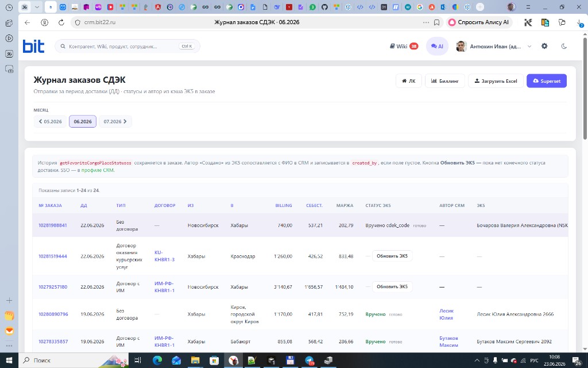Open the Биллинг chart button

(445, 80)
